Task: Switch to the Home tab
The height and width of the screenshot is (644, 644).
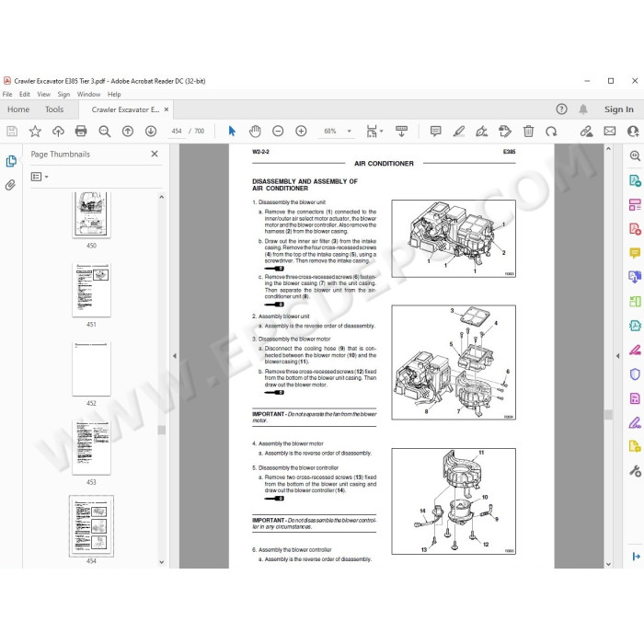Action: click(18, 109)
